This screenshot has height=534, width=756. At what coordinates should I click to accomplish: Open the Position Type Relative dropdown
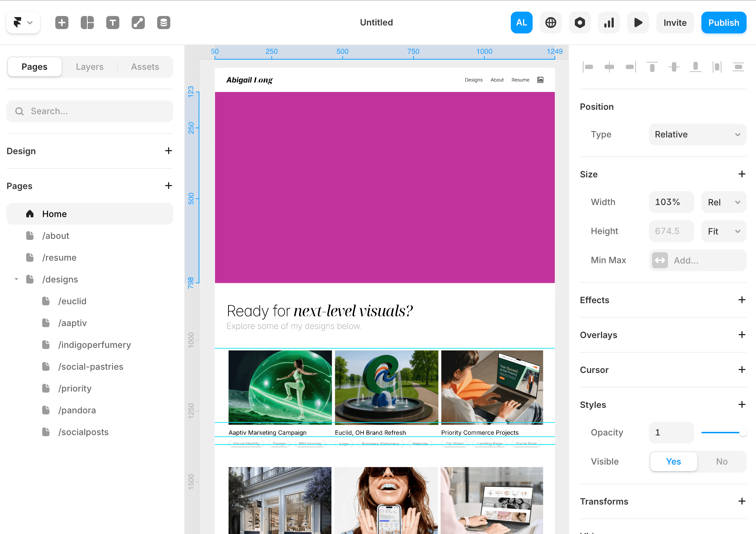click(x=697, y=134)
